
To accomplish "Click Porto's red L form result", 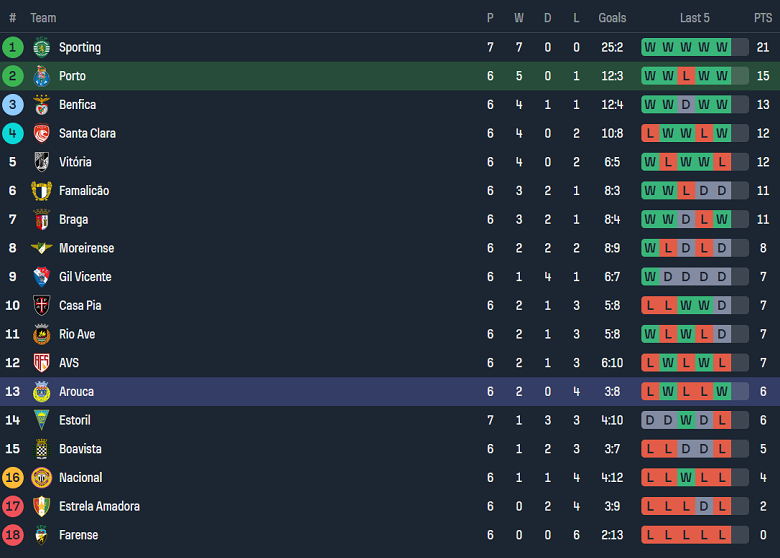I will 686,76.
